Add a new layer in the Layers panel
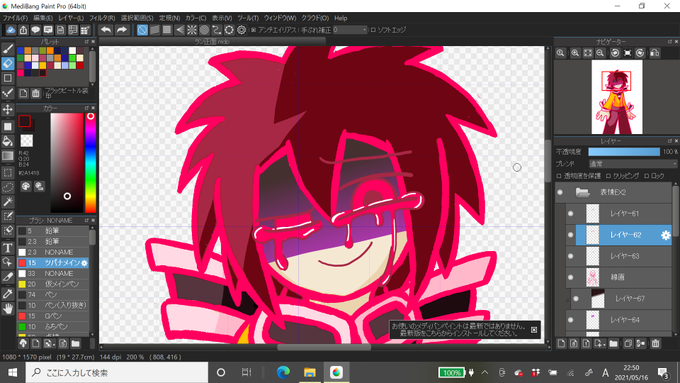 tap(562, 344)
